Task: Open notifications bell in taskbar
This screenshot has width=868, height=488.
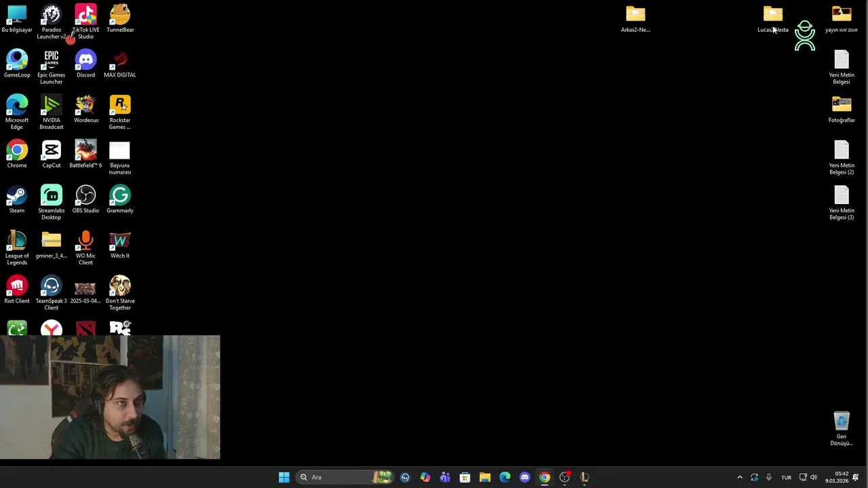Action: pos(856,477)
